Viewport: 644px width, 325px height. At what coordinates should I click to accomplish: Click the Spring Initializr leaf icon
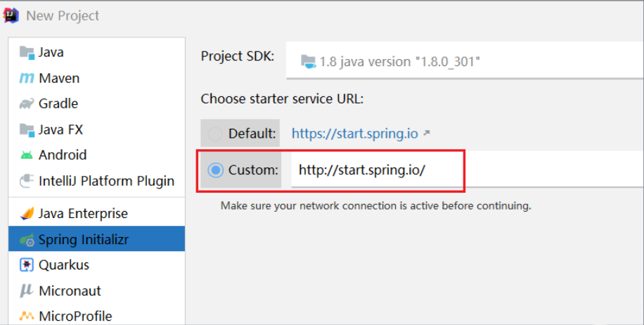coord(27,240)
